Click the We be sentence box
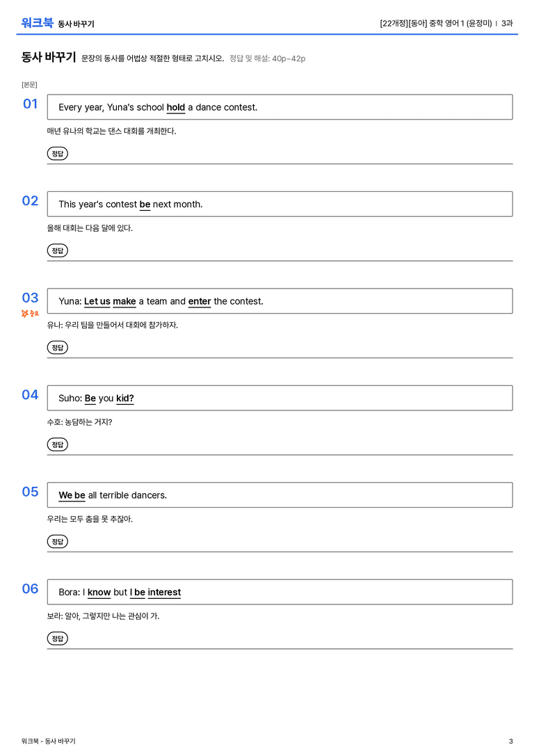 [280, 494]
